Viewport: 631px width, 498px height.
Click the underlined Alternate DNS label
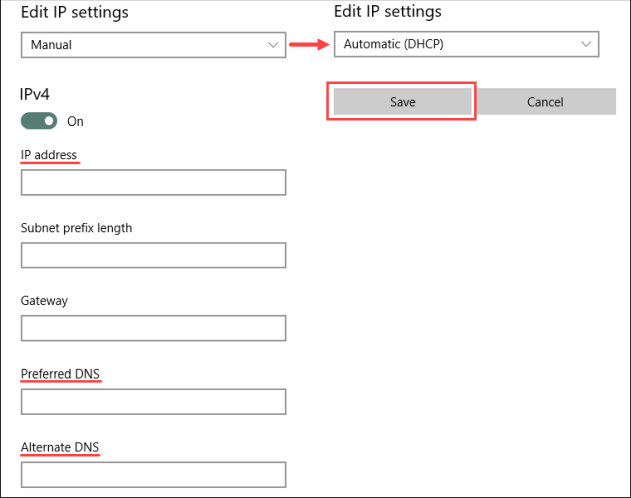(x=60, y=447)
